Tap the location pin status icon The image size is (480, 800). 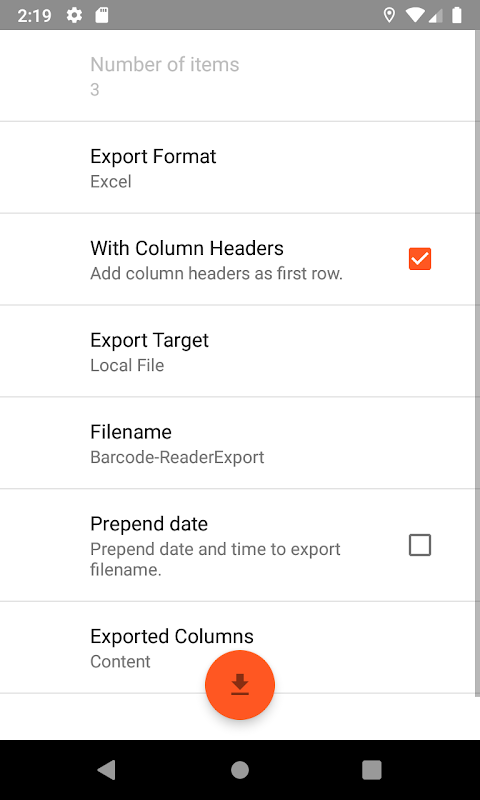pyautogui.click(x=389, y=15)
